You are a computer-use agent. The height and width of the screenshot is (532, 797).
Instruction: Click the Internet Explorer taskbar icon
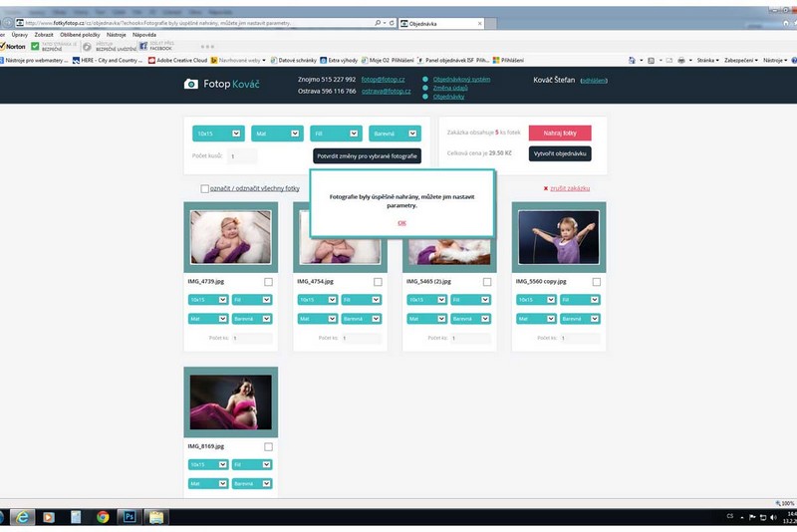coord(22,517)
